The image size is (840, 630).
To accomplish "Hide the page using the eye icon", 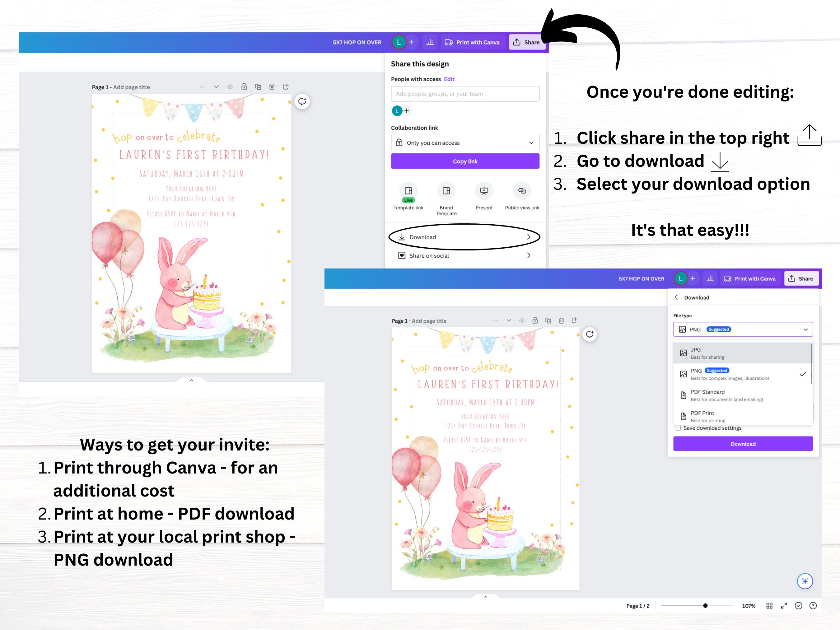I will click(230, 86).
